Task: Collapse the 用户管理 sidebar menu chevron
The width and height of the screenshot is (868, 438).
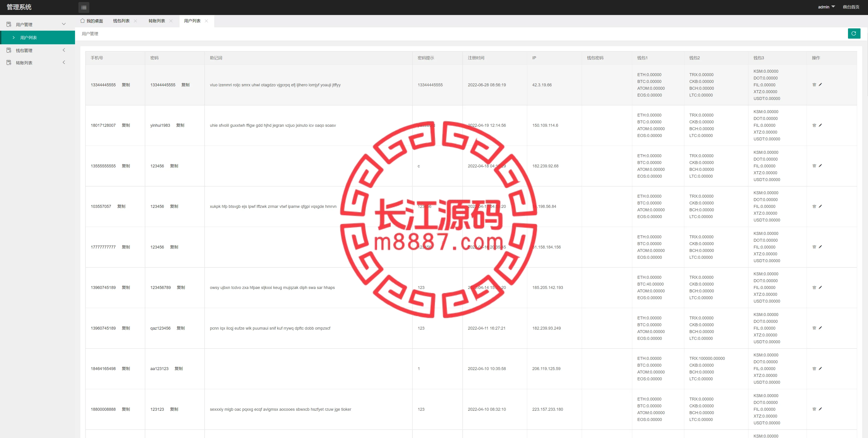Action: click(x=64, y=24)
